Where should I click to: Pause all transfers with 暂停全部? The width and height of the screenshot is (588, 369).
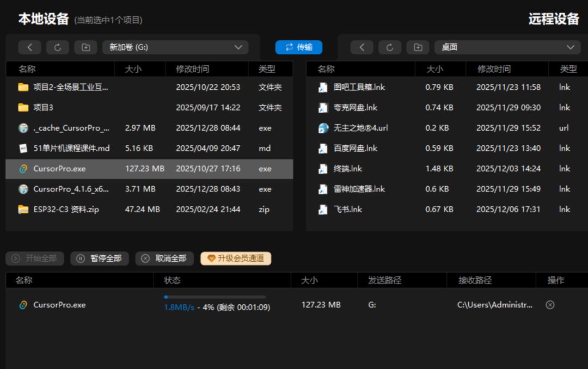pos(100,259)
